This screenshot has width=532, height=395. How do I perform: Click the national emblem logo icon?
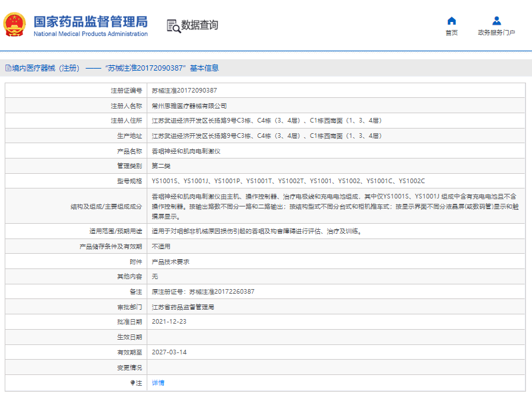[15, 25]
